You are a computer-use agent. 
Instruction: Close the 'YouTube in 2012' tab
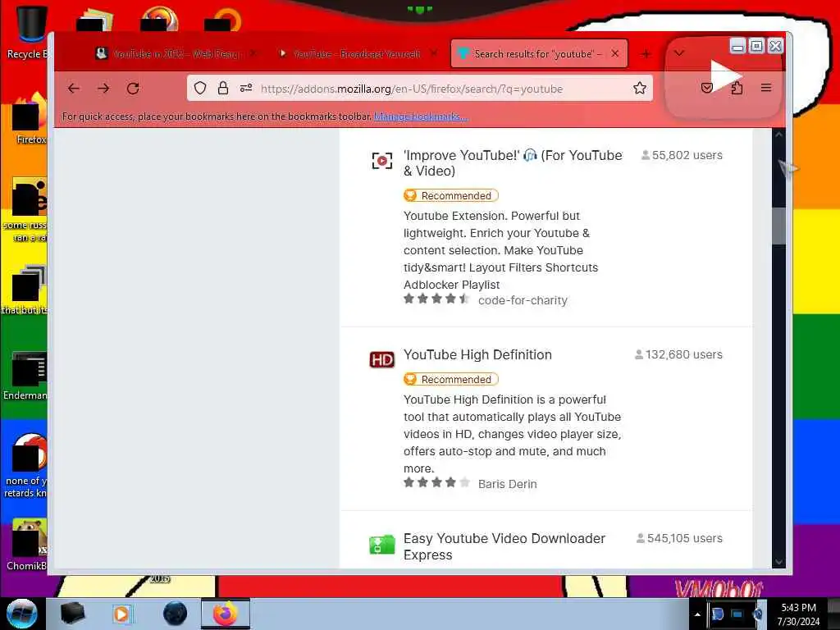click(x=253, y=53)
